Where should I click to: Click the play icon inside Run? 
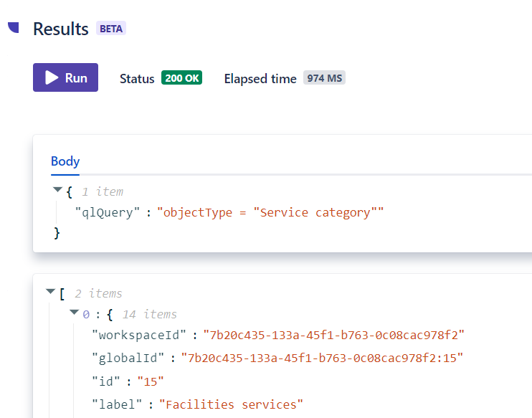(52, 77)
